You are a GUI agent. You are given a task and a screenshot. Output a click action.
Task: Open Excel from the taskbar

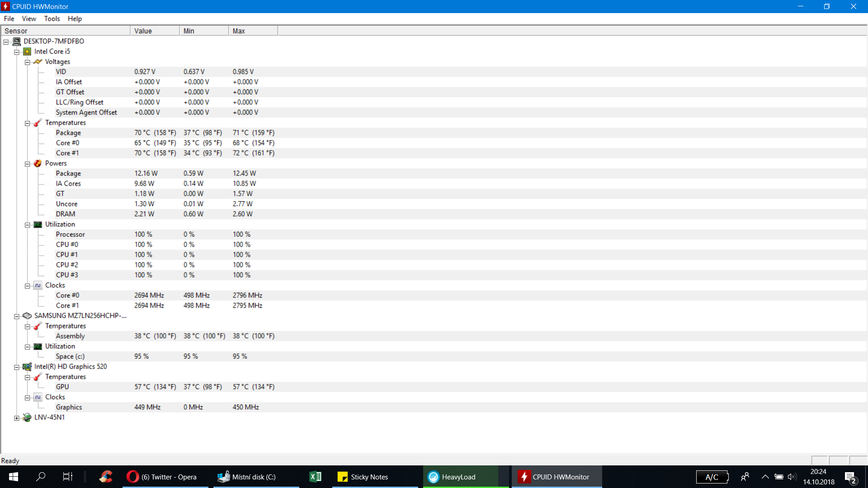[x=315, y=477]
